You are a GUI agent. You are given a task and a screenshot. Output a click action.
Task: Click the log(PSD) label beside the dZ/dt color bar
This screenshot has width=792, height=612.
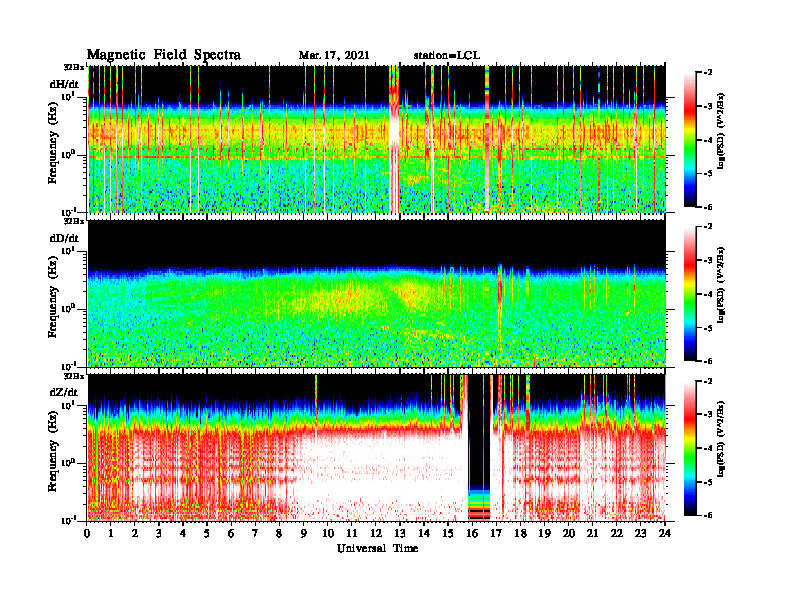[x=721, y=439]
